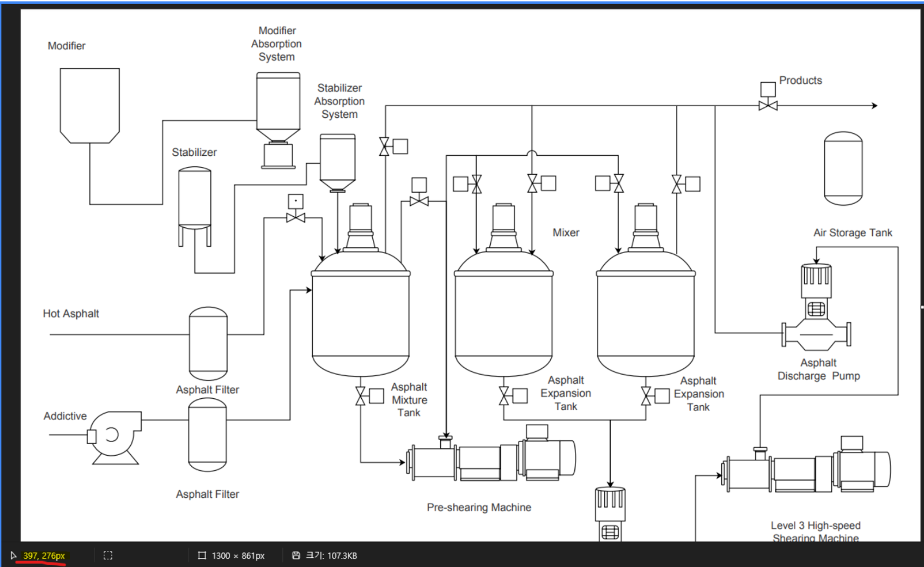Click the 107.3KB file size text
Image resolution: width=924 pixels, height=567 pixels.
pyautogui.click(x=342, y=555)
